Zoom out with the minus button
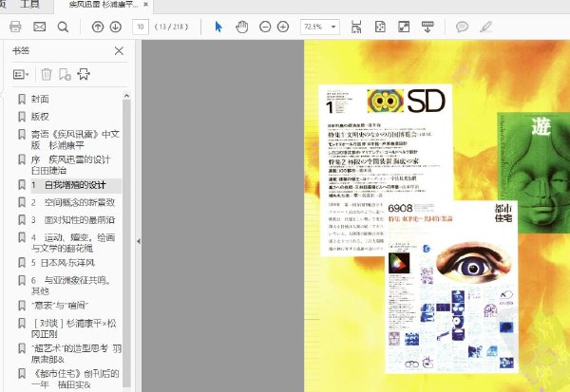The height and width of the screenshot is (392, 570). 265,27
